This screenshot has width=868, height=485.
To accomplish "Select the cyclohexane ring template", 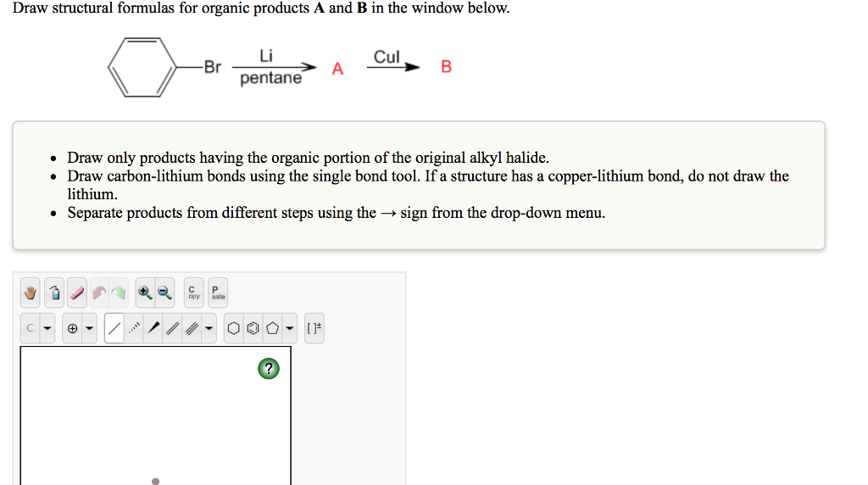I will (234, 328).
